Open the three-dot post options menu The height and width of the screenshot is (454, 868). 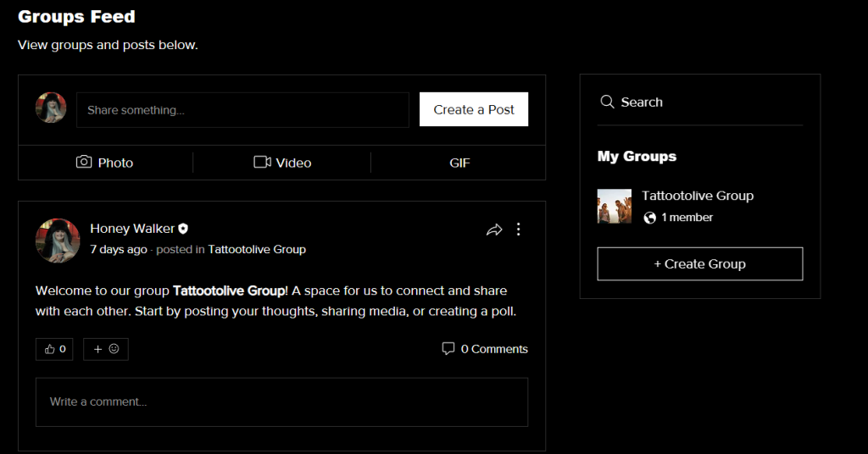pyautogui.click(x=519, y=230)
